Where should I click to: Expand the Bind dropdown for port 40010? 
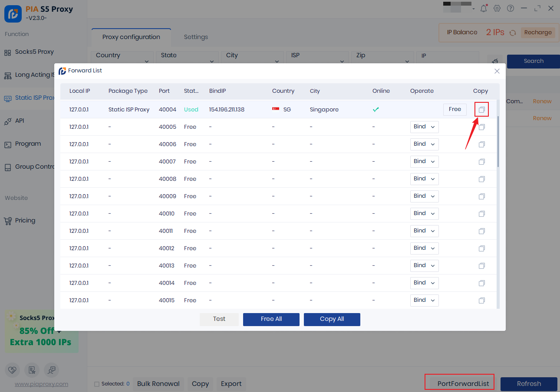[424, 214]
